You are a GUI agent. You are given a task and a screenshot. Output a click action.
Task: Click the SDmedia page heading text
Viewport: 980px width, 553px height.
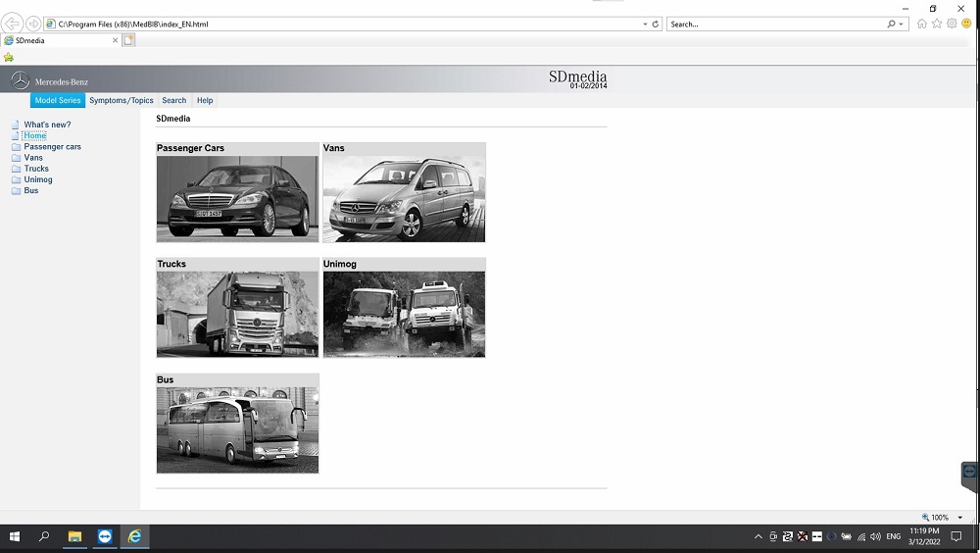(x=173, y=119)
